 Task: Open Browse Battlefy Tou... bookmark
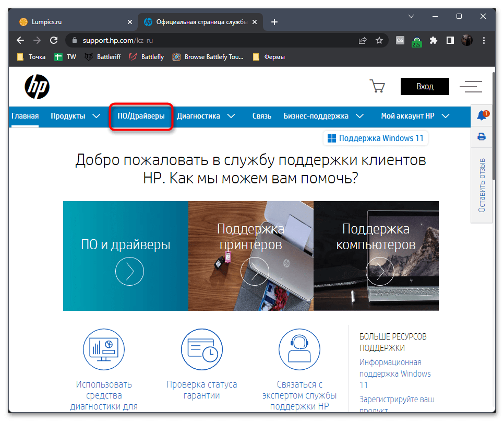[208, 57]
